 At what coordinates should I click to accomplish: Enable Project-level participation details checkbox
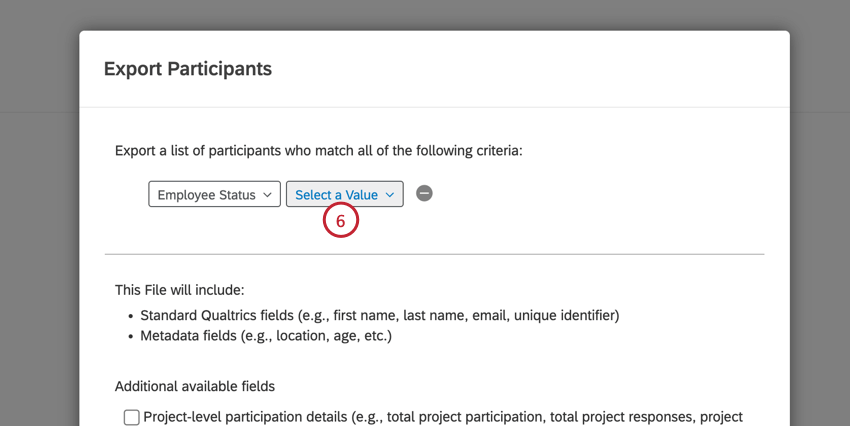(131, 417)
